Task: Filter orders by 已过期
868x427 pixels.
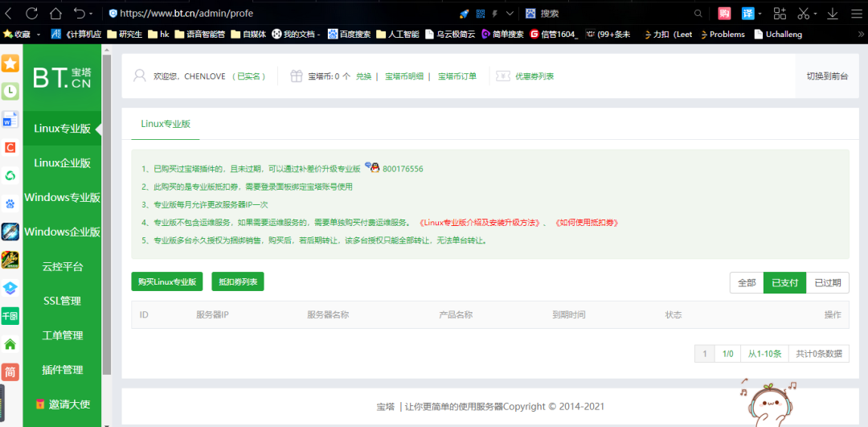Action: coord(828,282)
